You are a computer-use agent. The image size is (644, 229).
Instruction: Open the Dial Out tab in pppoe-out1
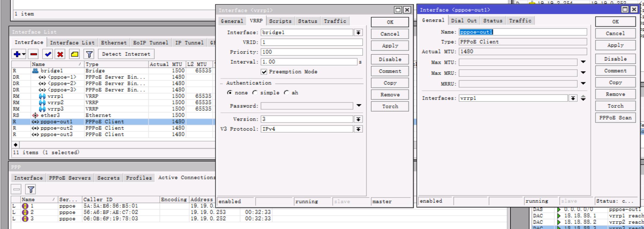tap(464, 21)
